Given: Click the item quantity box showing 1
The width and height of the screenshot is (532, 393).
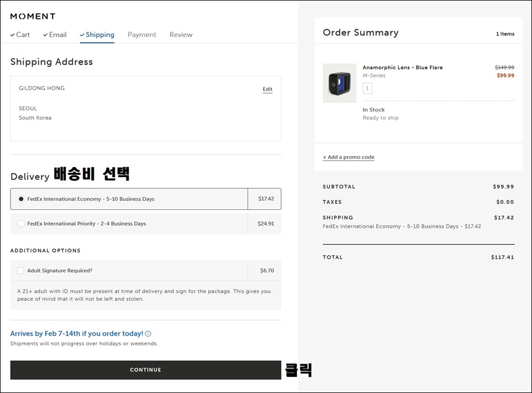Looking at the screenshot, I should [x=367, y=88].
